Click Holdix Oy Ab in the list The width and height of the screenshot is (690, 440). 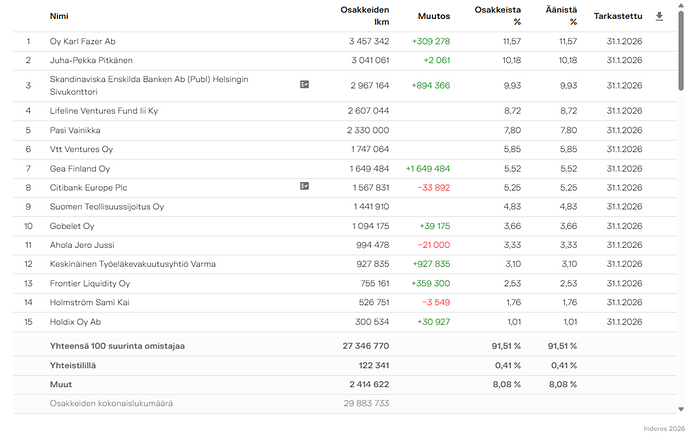pyautogui.click(x=76, y=321)
